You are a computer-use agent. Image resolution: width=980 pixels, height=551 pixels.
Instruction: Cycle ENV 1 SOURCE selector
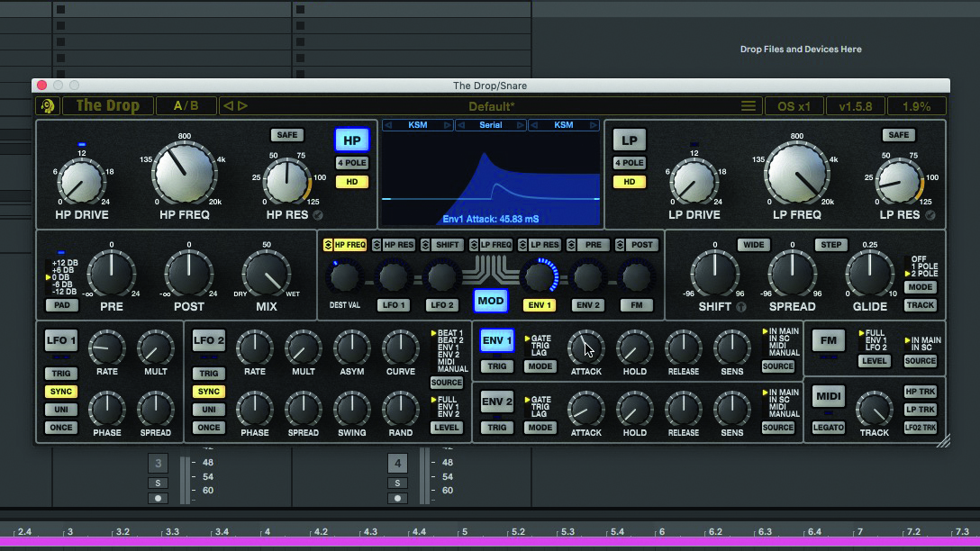(x=777, y=366)
